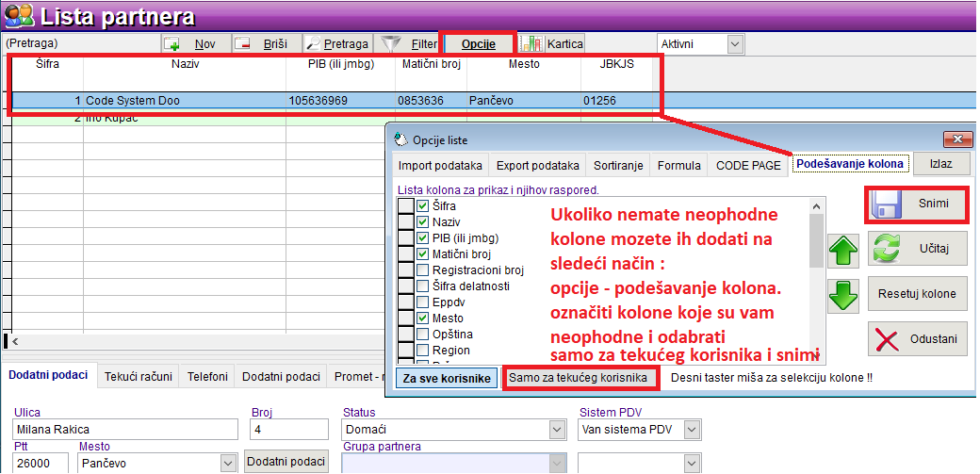
Task: Click the column list vertical scrollbar
Action: click(x=817, y=283)
